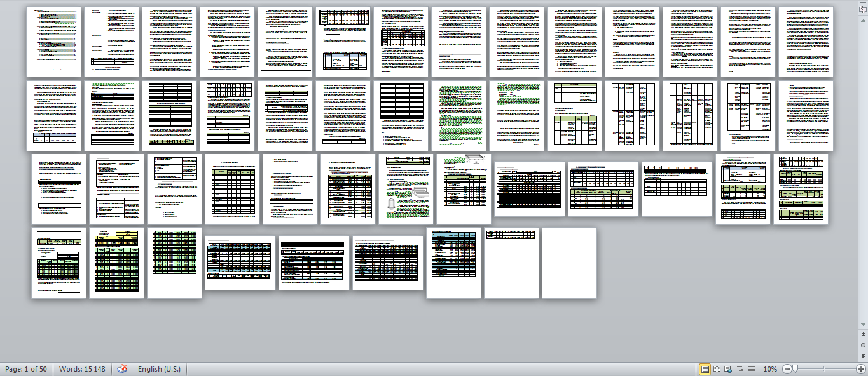
Task: Click the scrollbar's scroll-down arrow
Action: coord(863,325)
